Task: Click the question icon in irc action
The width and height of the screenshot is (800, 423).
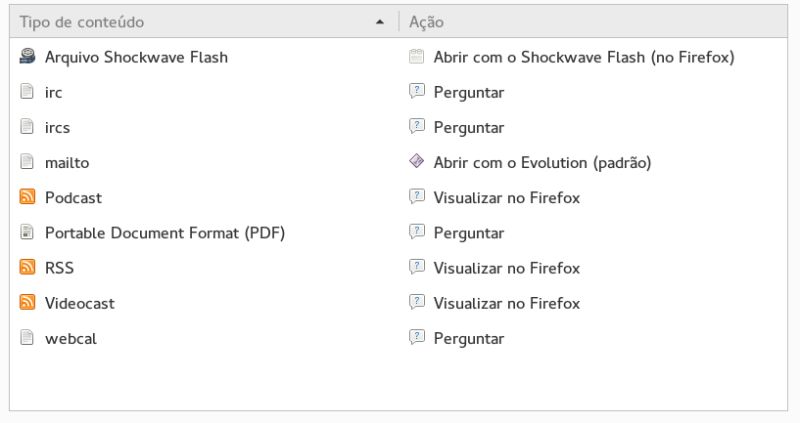Action: [x=417, y=92]
